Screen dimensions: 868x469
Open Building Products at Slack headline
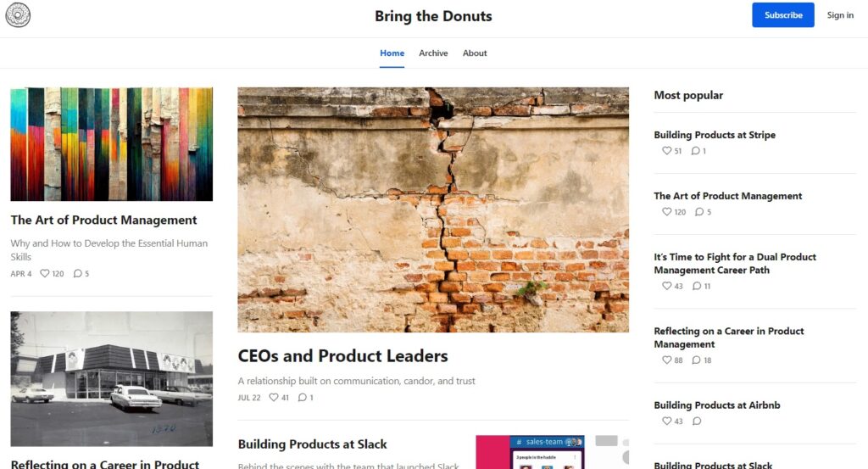click(x=312, y=444)
